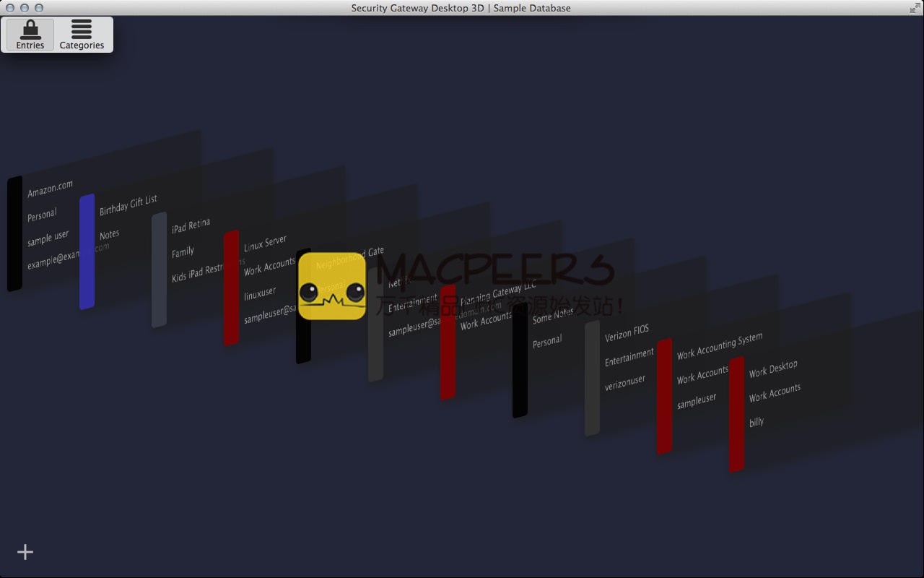The image size is (924, 578).
Task: Open the Linux Server entry
Action: [x=265, y=243]
